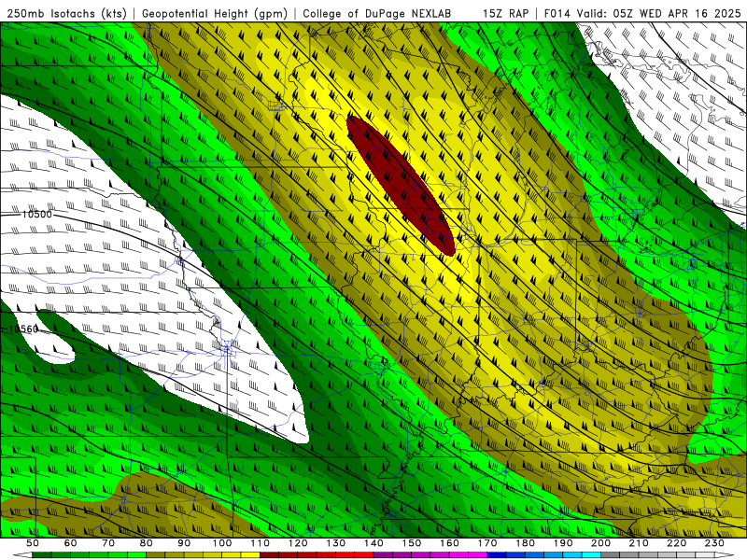Click the 10560 height contour label
Viewport: 747px width, 560px height.
pos(23,329)
